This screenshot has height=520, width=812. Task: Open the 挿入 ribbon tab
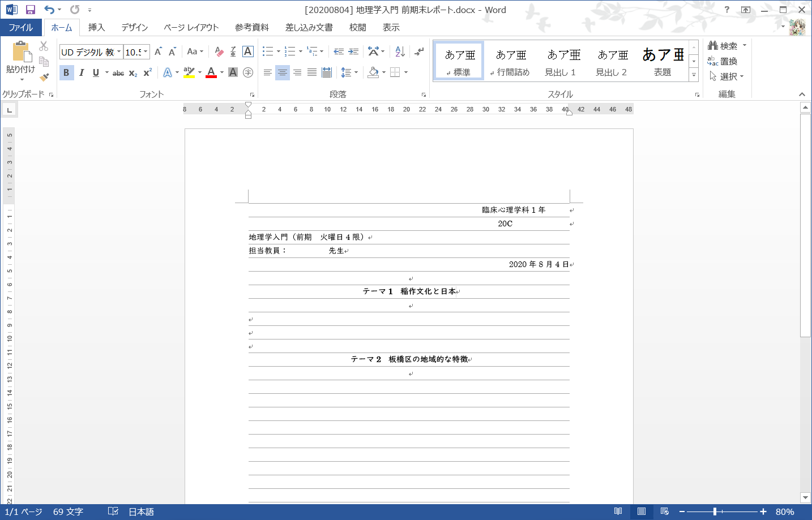pos(96,27)
